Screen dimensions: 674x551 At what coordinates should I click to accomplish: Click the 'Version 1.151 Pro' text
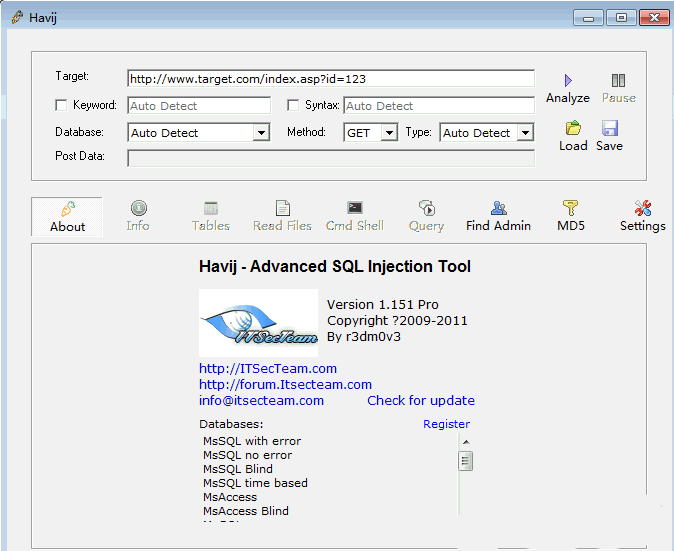(383, 305)
